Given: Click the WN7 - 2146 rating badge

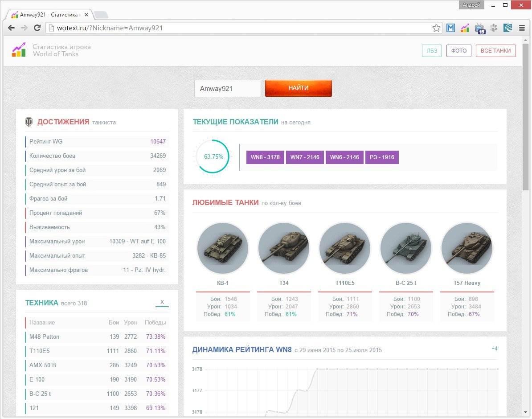Looking at the screenshot, I should 305,157.
